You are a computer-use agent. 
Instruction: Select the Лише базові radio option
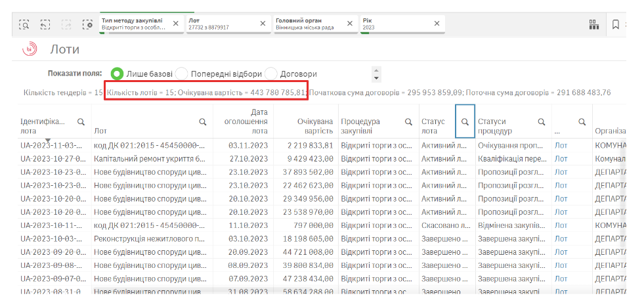(x=118, y=74)
